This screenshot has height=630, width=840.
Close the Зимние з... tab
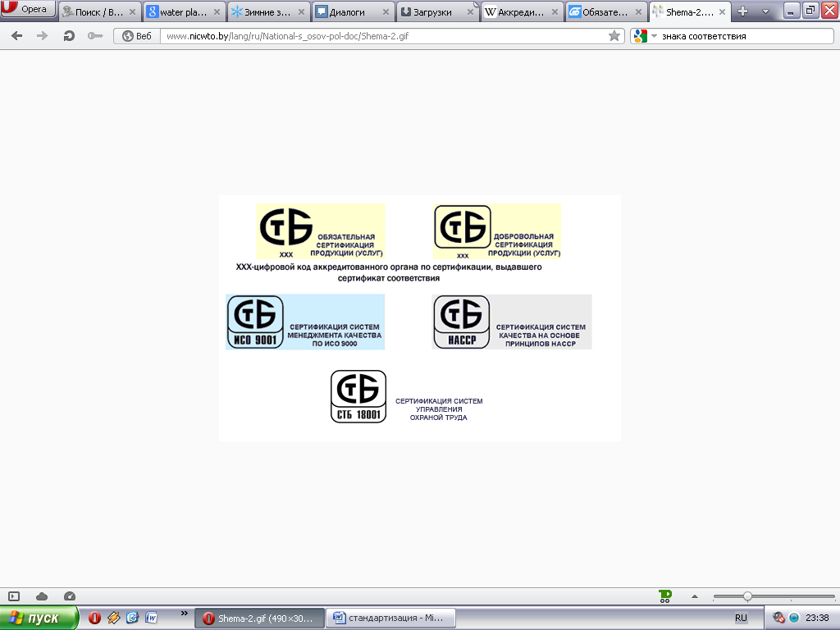(302, 11)
